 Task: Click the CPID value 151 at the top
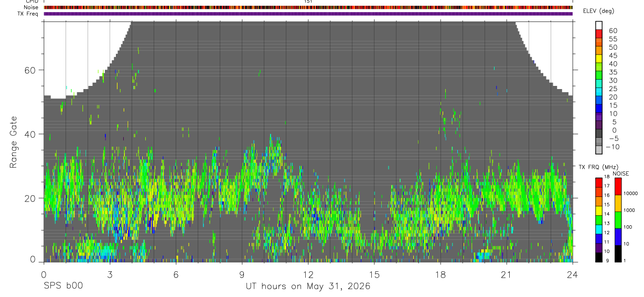click(x=308, y=2)
